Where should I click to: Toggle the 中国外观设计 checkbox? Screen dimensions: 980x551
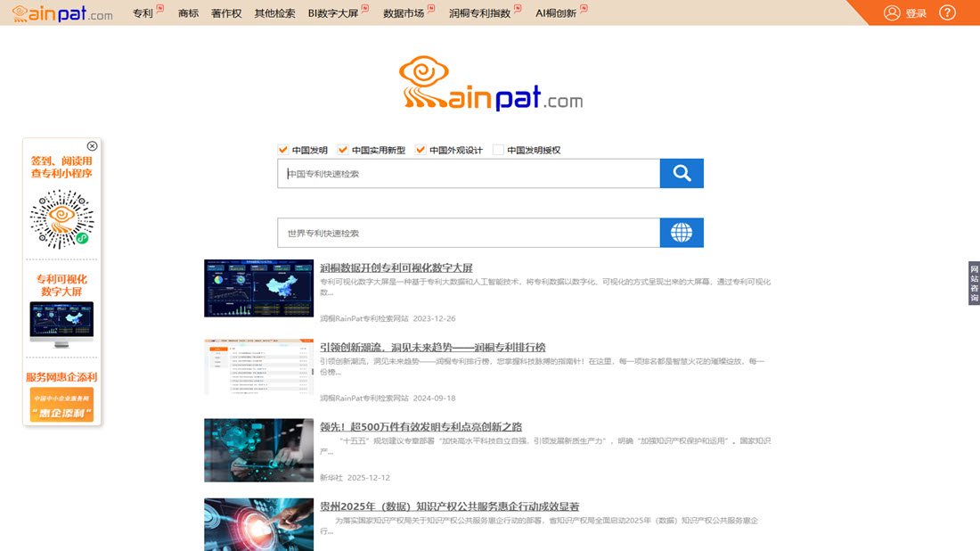coord(421,150)
